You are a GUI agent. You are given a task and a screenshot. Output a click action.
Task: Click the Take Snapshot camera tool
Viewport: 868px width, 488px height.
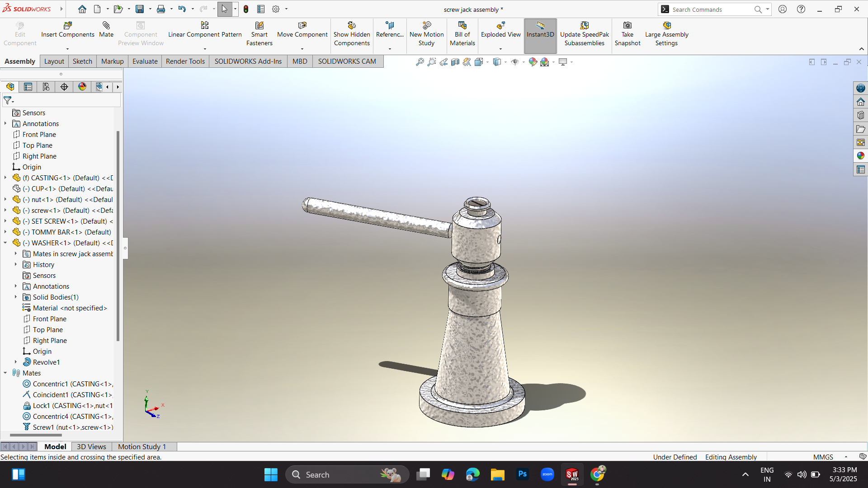click(x=627, y=34)
